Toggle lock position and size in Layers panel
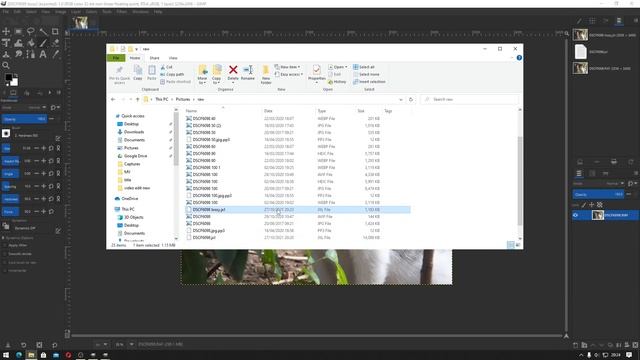 (x=591, y=205)
